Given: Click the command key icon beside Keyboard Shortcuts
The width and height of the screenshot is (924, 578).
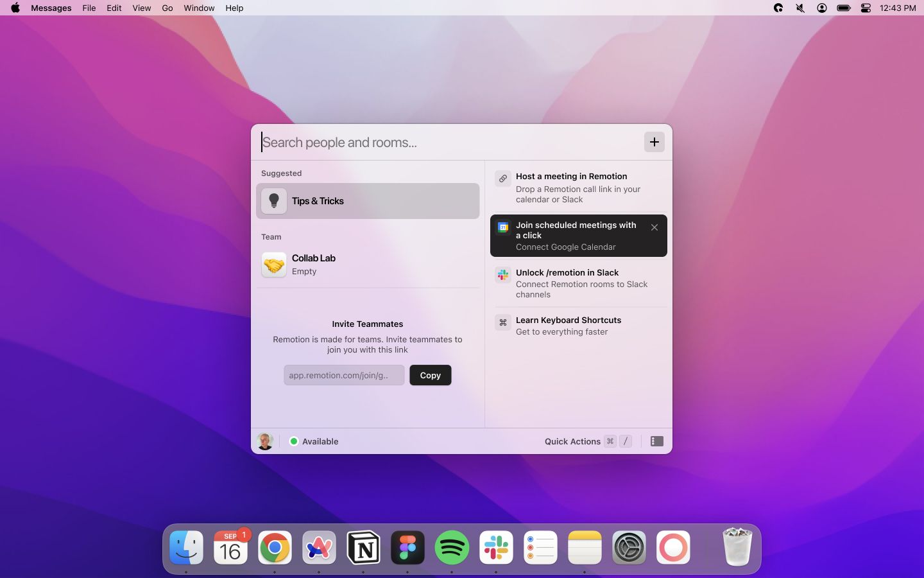Looking at the screenshot, I should [x=503, y=322].
